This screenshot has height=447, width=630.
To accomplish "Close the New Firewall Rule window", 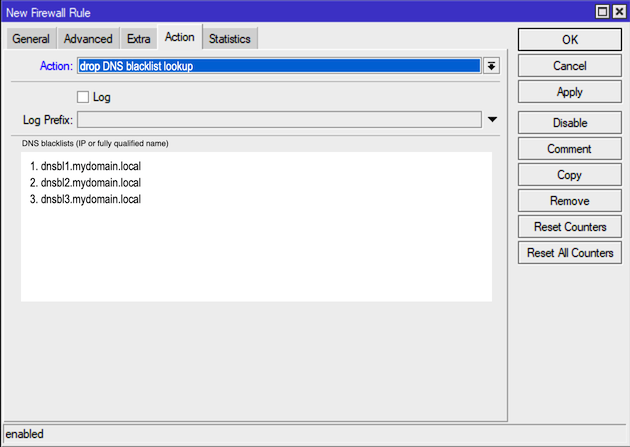I will tap(619, 12).
